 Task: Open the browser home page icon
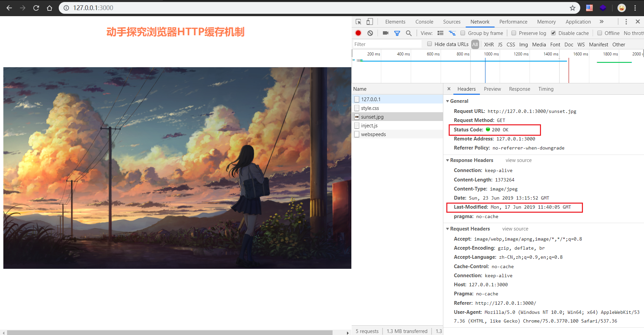coord(50,8)
